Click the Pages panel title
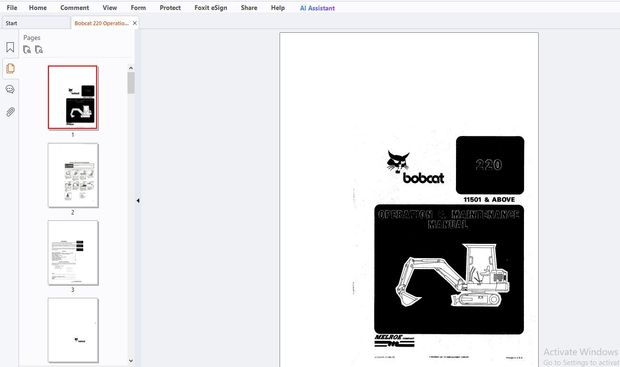The width and height of the screenshot is (620, 367). (32, 38)
